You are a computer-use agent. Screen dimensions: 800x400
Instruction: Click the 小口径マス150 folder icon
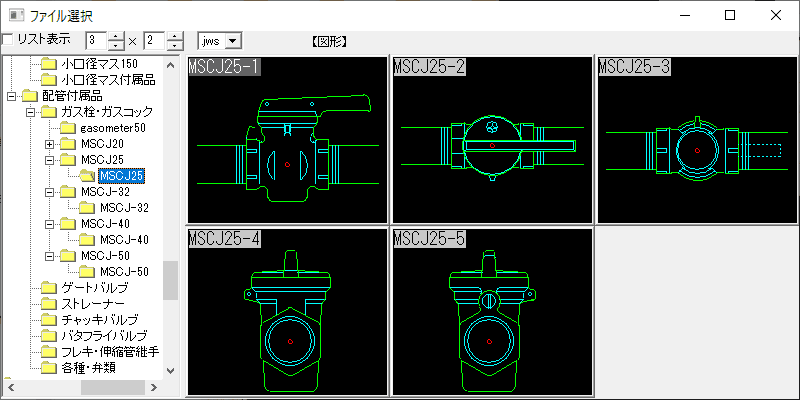click(x=48, y=64)
